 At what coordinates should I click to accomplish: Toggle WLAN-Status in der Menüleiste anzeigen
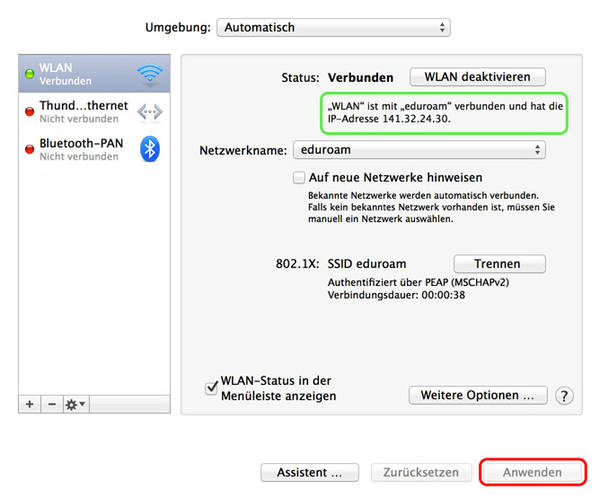pos(211,388)
